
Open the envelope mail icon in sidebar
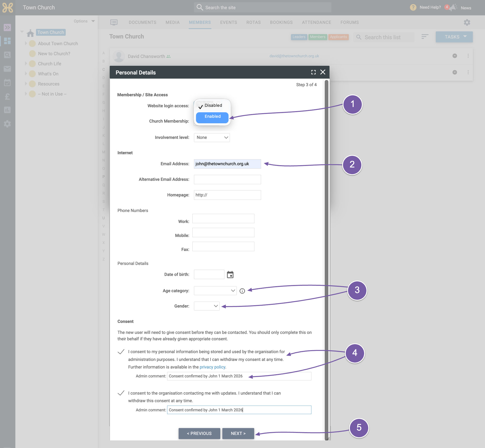tap(7, 69)
